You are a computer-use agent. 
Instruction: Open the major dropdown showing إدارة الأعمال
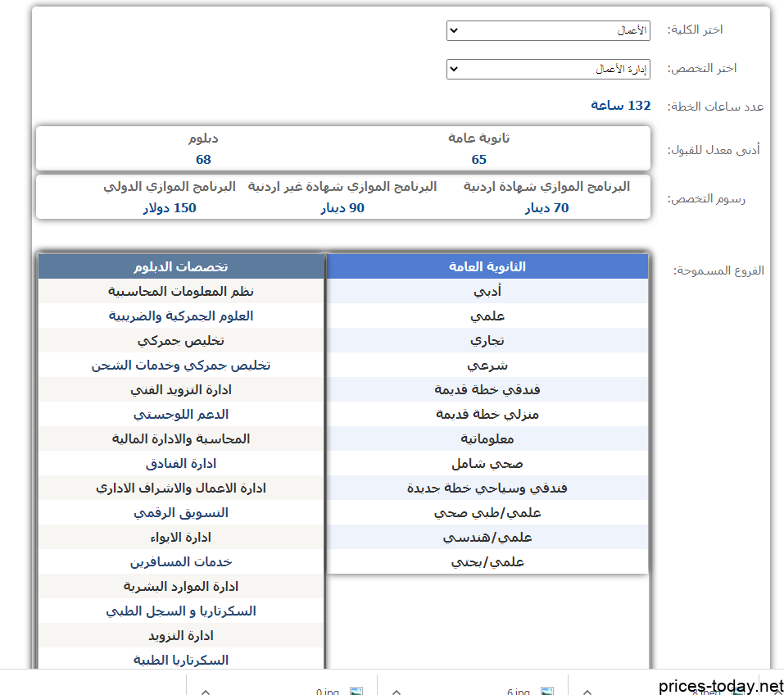[548, 69]
